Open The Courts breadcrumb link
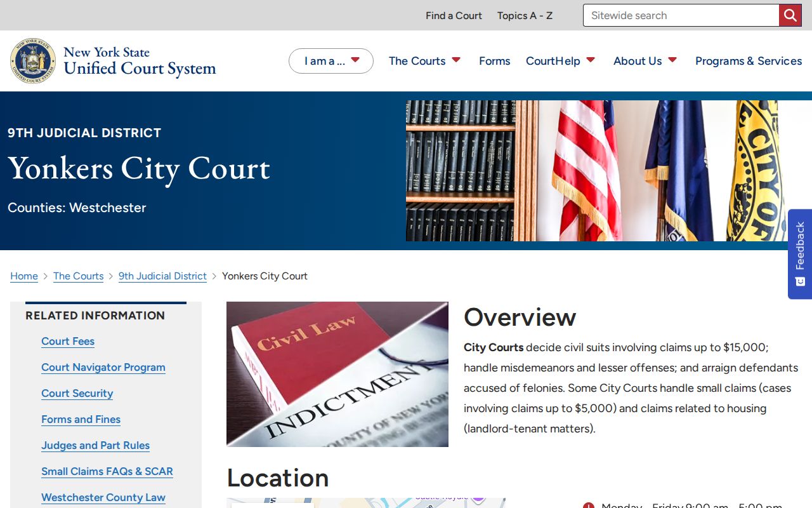The height and width of the screenshot is (508, 812). coord(78,276)
